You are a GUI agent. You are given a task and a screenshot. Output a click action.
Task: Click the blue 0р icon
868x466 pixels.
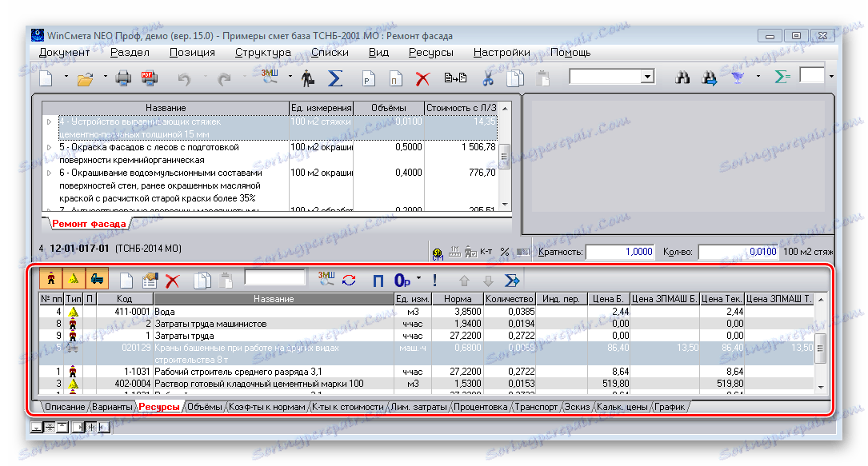tap(402, 281)
